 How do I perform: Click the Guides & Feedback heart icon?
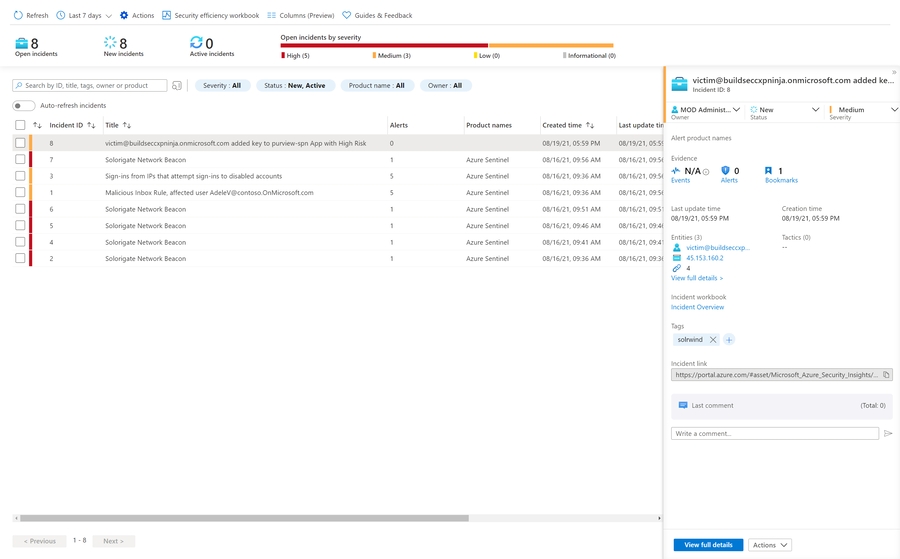pos(347,16)
